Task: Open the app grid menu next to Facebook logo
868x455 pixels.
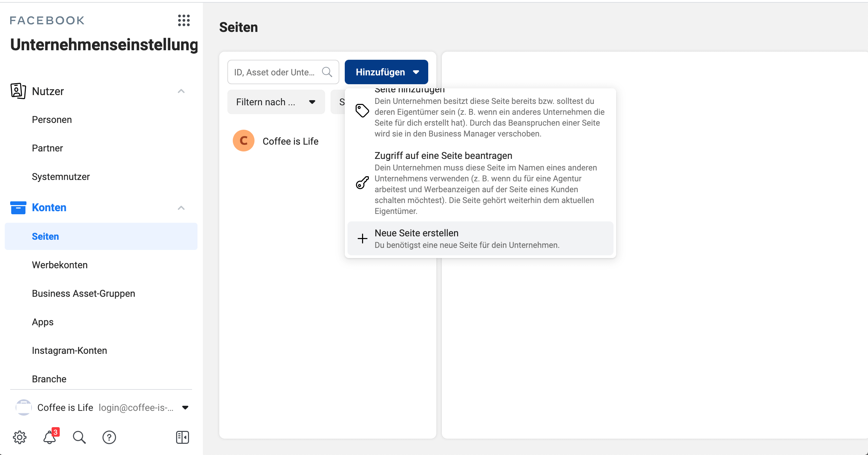Action: (x=183, y=21)
